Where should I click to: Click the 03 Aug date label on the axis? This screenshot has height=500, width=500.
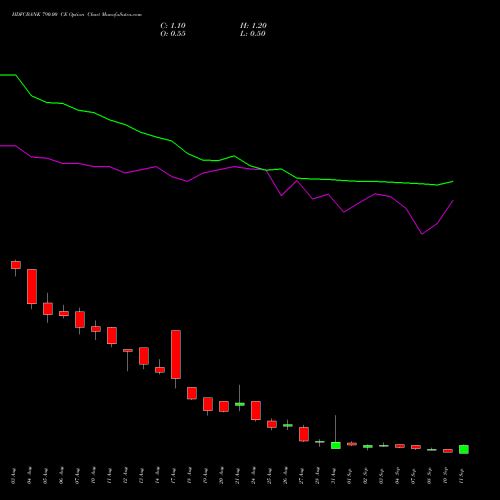(14, 476)
